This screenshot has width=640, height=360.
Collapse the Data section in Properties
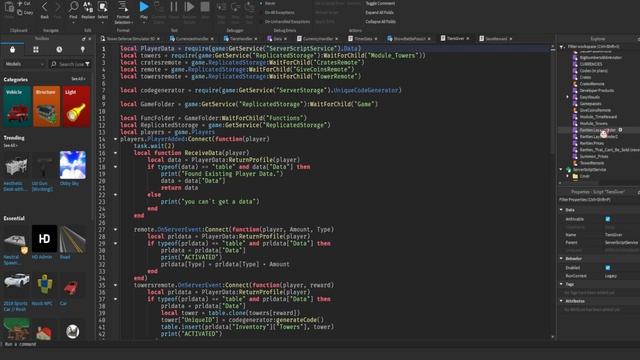(x=561, y=210)
